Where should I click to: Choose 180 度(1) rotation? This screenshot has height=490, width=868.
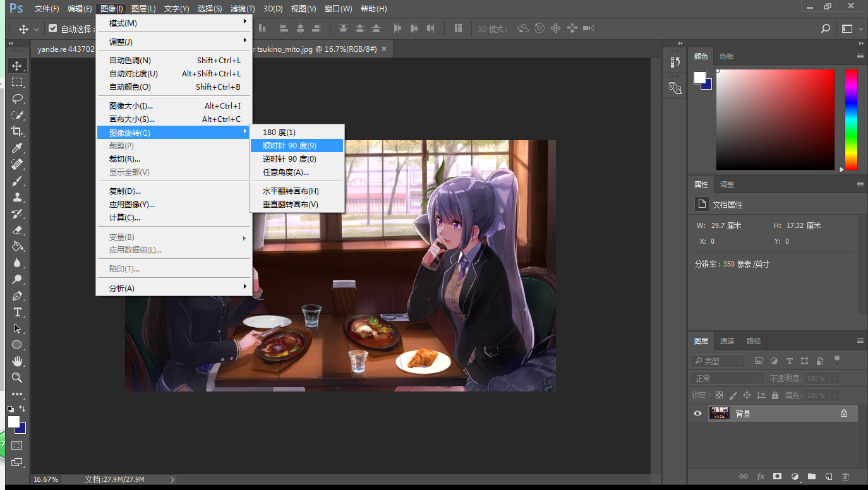pos(297,133)
